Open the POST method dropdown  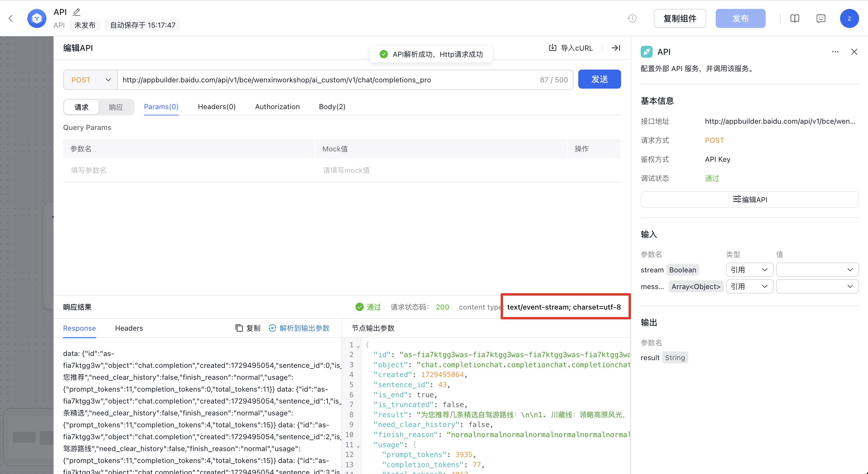click(90, 80)
